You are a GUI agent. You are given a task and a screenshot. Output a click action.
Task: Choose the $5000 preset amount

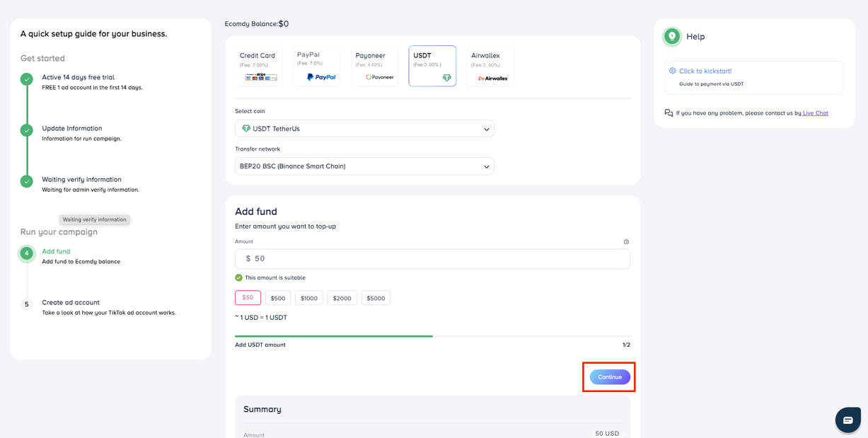pyautogui.click(x=376, y=299)
